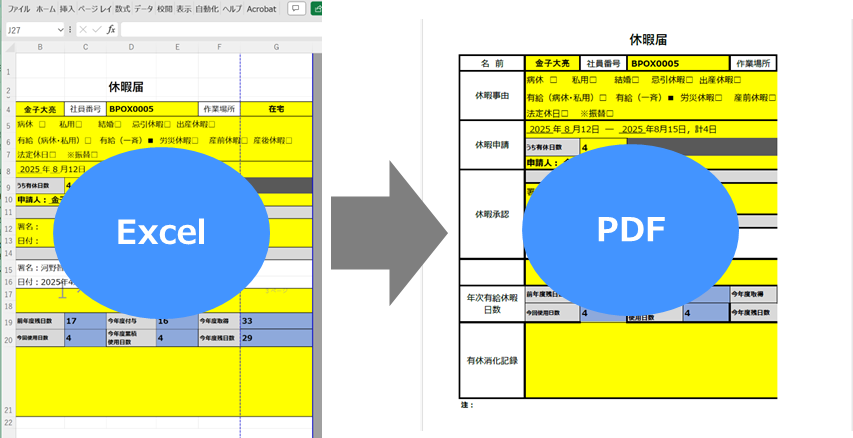Open the Acrobat ribbon tab
Screen dimensions: 853x438
262,9
